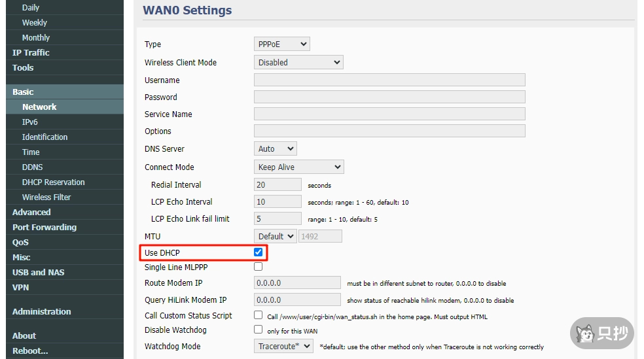Go to DHCP Reservation in sidebar

(53, 182)
